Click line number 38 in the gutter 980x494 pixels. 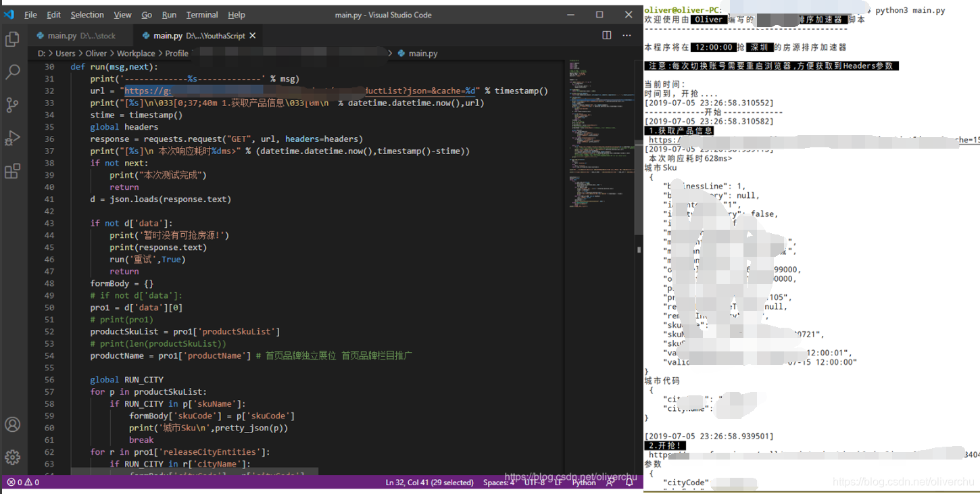pyautogui.click(x=49, y=163)
